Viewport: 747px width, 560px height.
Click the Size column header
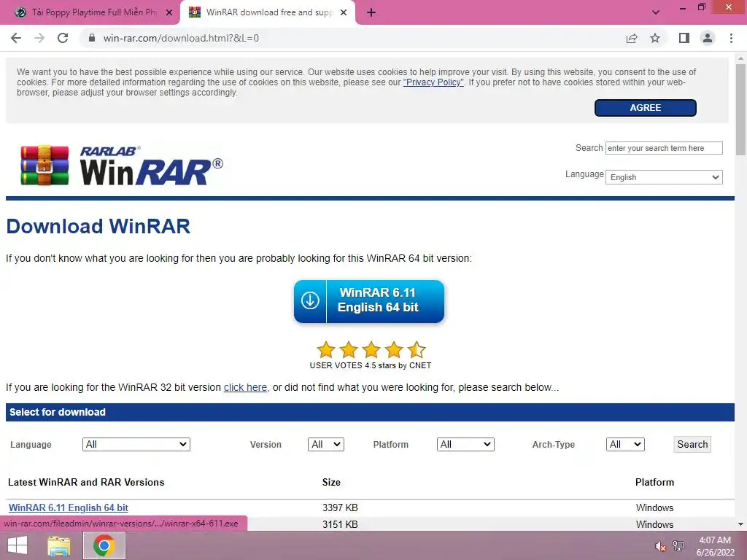coord(331,483)
